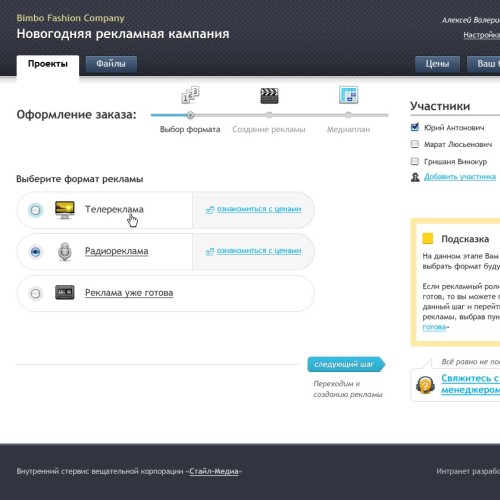This screenshot has height=500, width=500.
Task: Click the TV monitor icon for Телереклама
Action: (x=65, y=210)
